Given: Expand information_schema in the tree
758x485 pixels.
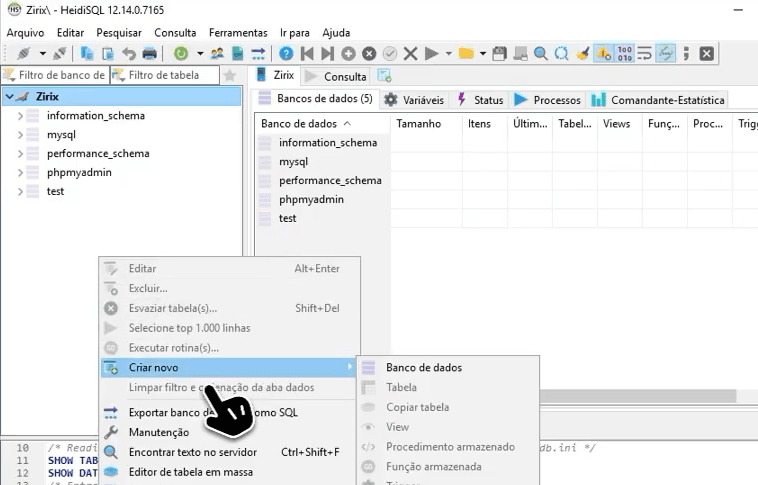Looking at the screenshot, I should (20, 116).
